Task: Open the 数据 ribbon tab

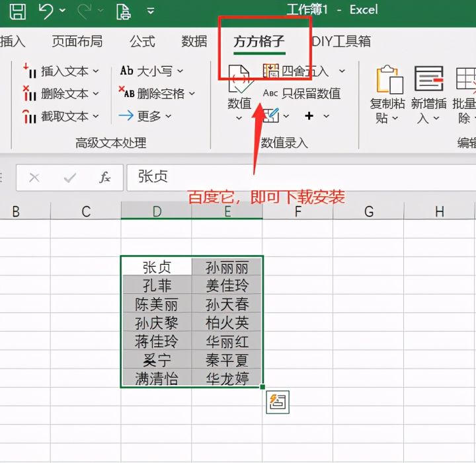Action: pos(194,41)
